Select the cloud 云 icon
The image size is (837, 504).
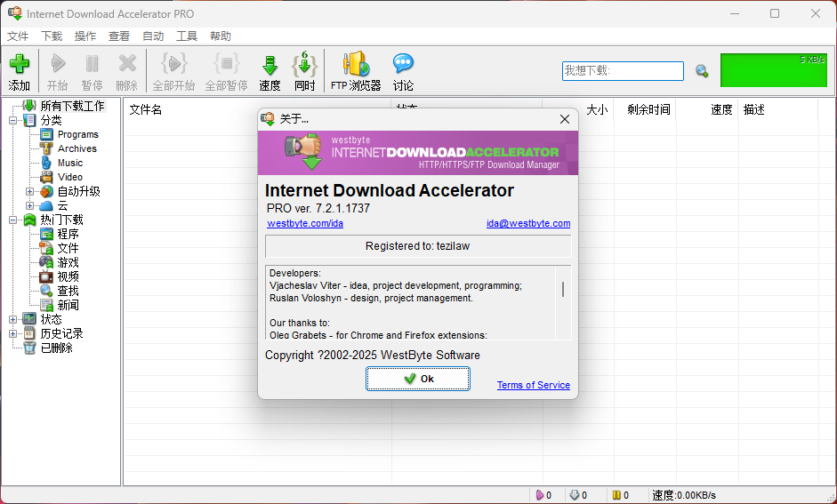[47, 206]
